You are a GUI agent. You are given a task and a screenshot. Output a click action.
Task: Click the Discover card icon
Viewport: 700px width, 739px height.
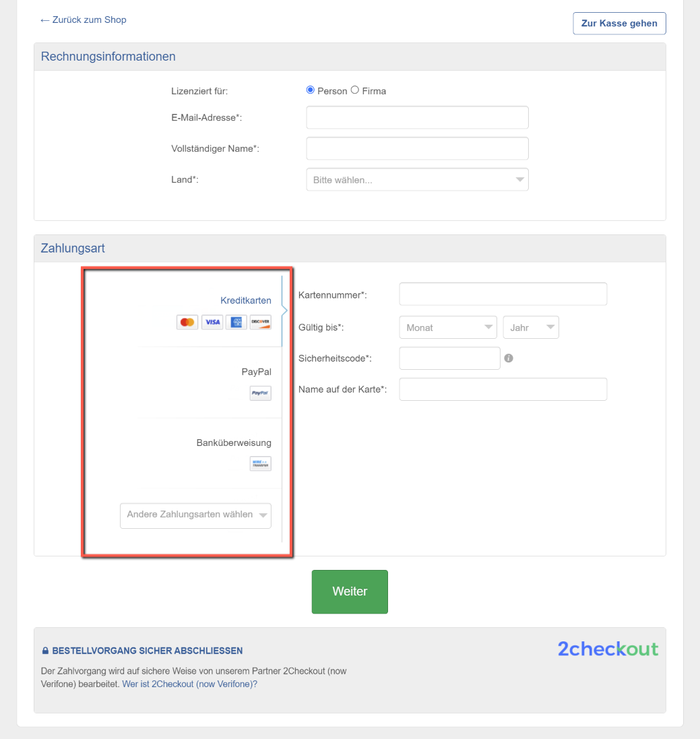[x=260, y=322]
